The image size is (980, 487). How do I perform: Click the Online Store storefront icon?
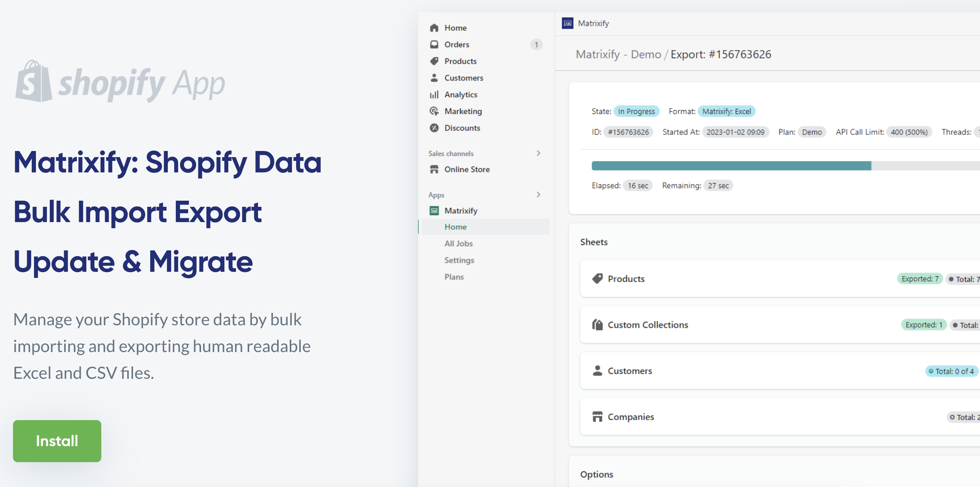point(434,169)
